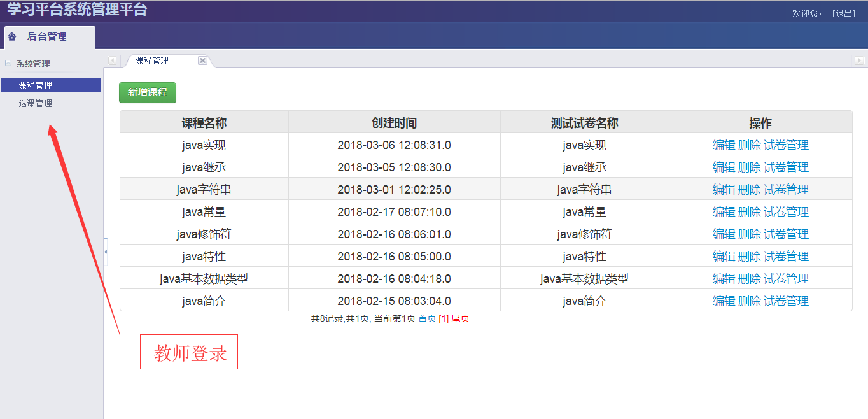868x419 pixels.
Task: Click the 测试试卷名称 column header
Action: pyautogui.click(x=585, y=123)
